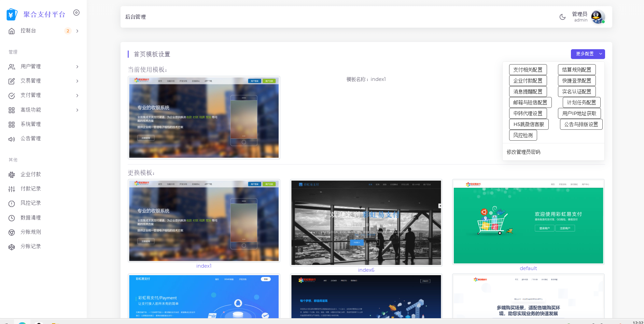The height and width of the screenshot is (324, 644).
Task: Open the admin penguin avatar
Action: [598, 17]
